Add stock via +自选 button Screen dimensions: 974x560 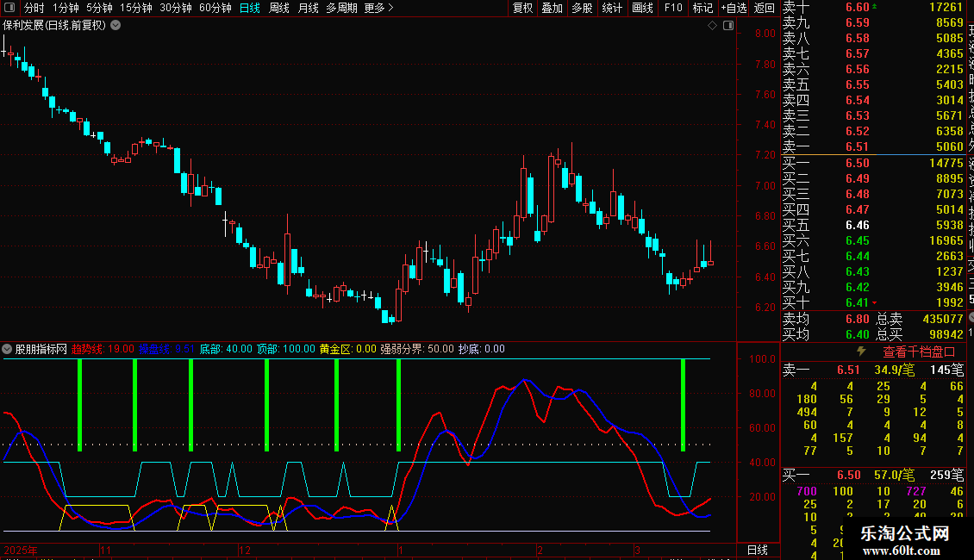click(734, 8)
